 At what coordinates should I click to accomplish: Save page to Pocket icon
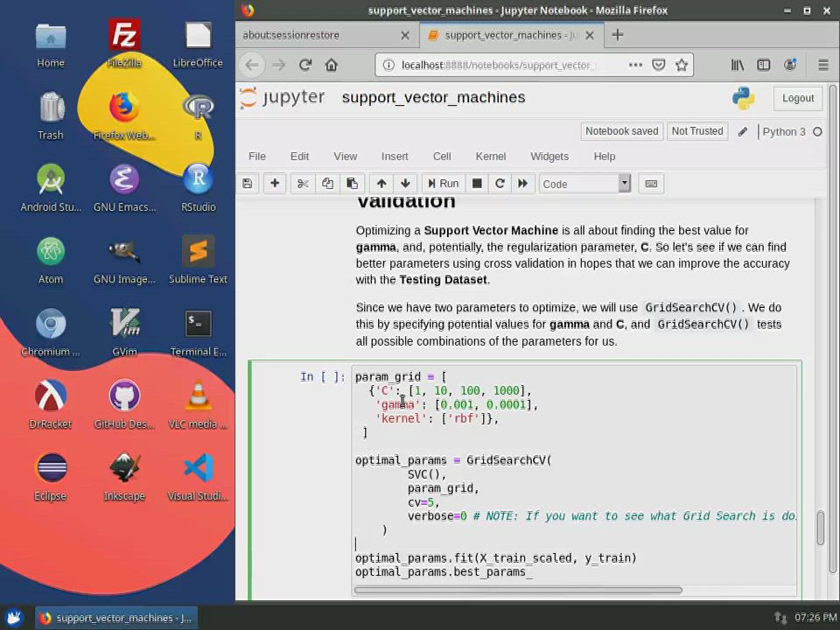[x=658, y=66]
